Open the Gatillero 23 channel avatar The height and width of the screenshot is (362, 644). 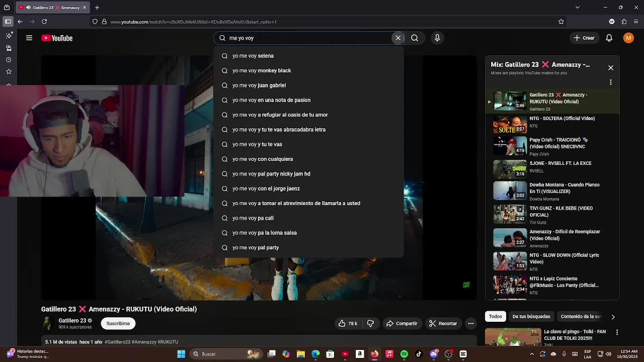coord(47,323)
